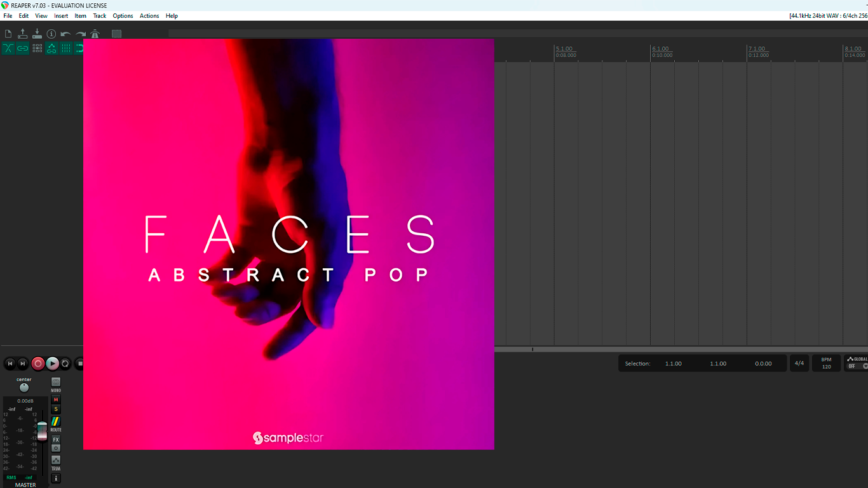868x488 pixels.
Task: Click the Selection start field 1.1.00
Action: pyautogui.click(x=674, y=363)
